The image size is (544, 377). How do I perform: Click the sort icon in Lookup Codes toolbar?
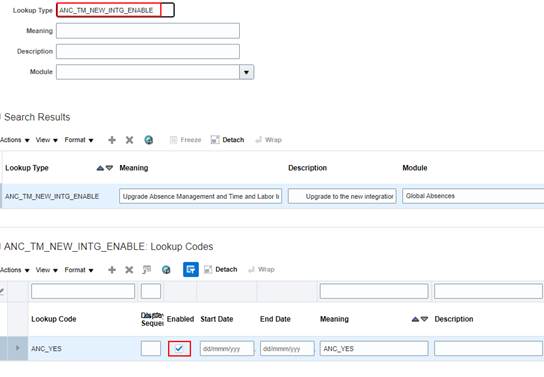[147, 269]
